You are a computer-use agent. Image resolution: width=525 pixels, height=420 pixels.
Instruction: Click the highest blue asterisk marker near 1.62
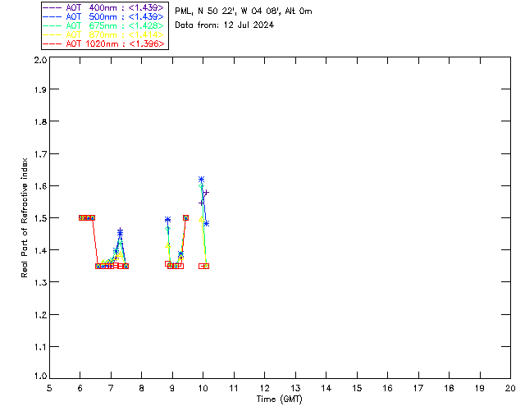pyautogui.click(x=201, y=179)
